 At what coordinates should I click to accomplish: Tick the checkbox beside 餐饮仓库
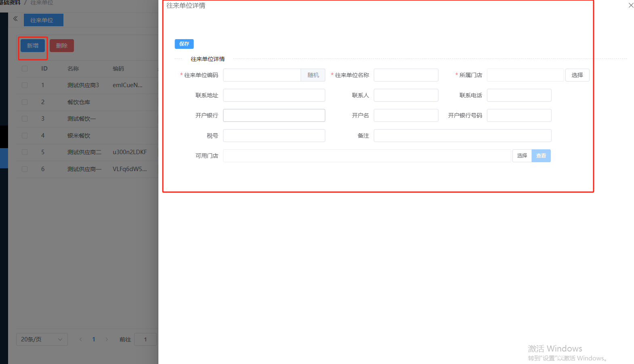(x=25, y=102)
